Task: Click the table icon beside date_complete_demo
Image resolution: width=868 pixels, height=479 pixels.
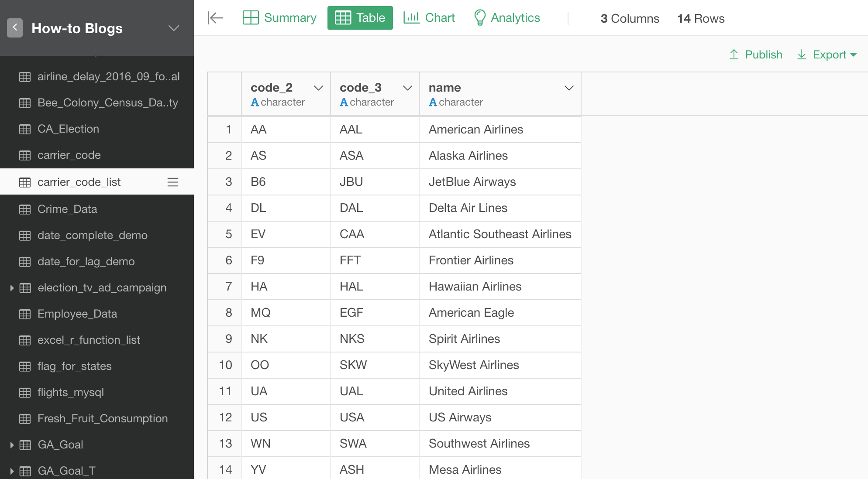Action: tap(25, 236)
